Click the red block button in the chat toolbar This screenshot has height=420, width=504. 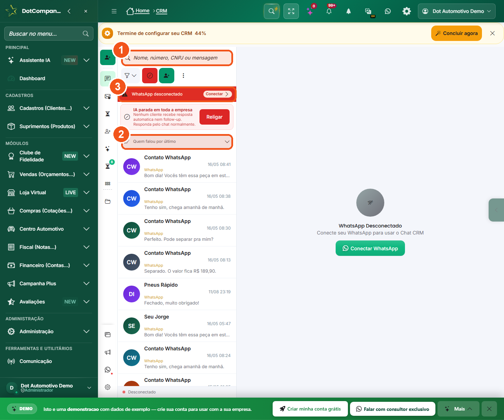[150, 76]
